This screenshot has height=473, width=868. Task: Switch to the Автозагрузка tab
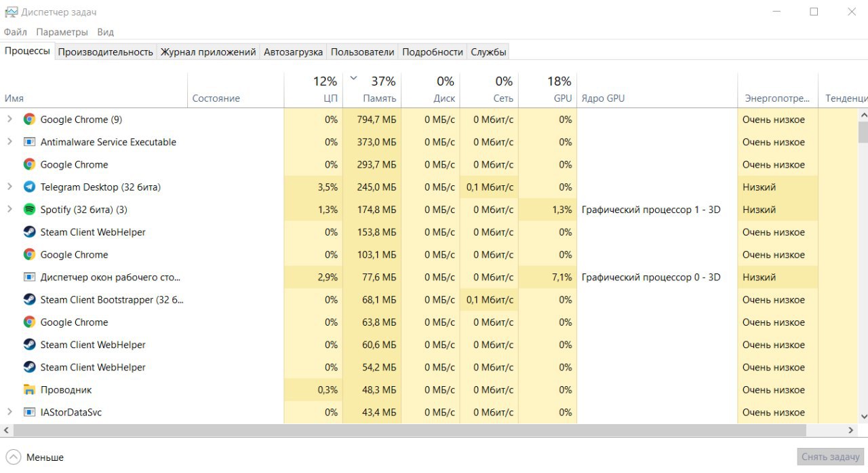293,52
